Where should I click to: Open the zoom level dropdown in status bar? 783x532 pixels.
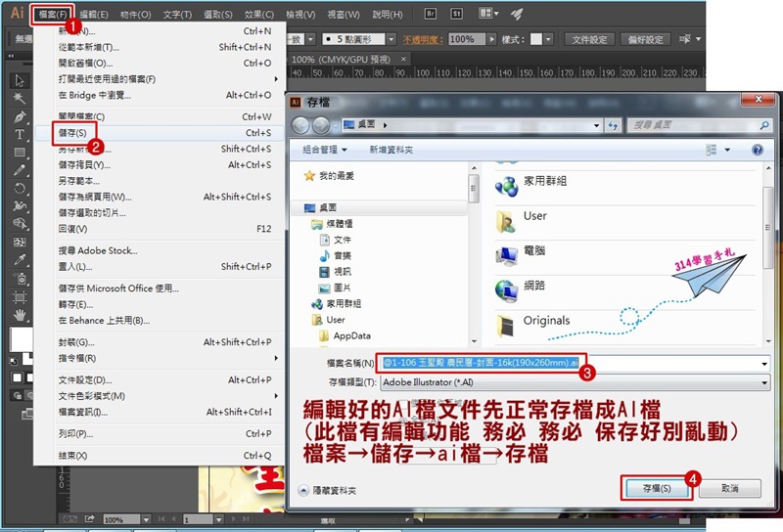click(x=146, y=519)
